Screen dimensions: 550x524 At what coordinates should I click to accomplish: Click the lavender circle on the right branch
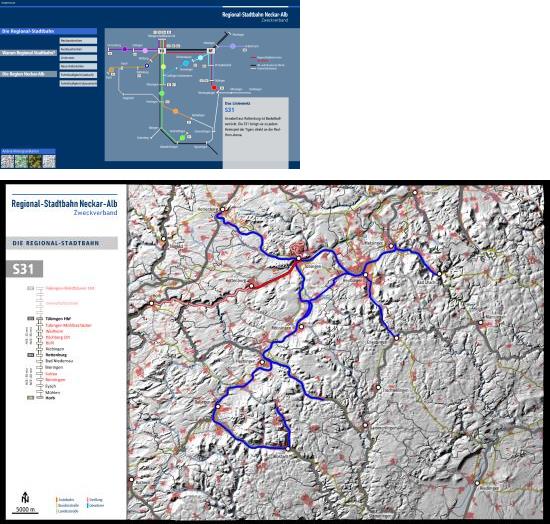pos(233,46)
